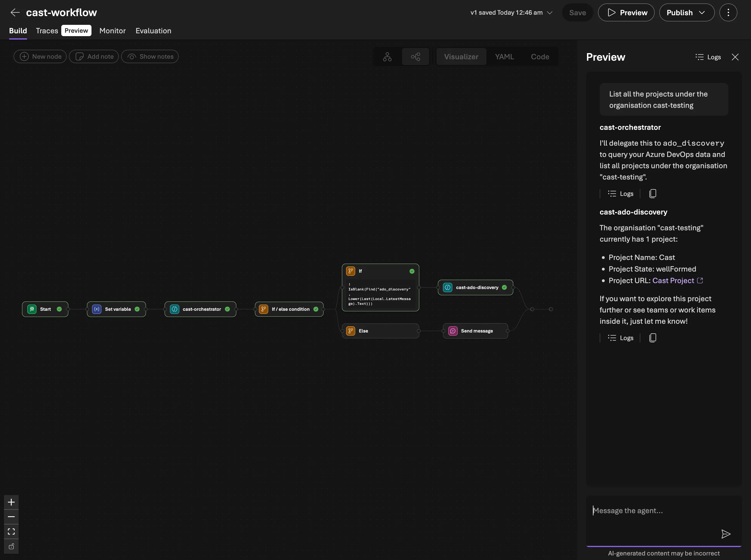Zoom in using the plus icon
Viewport: 751px width, 560px height.
(11, 502)
